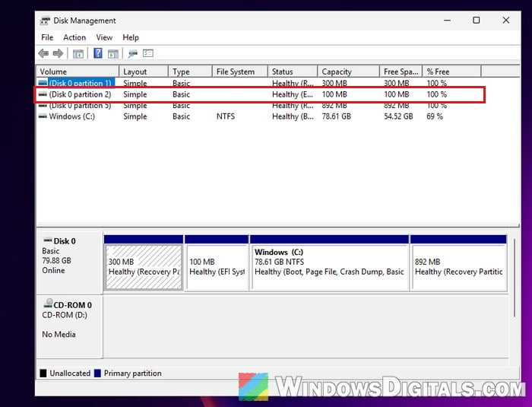Open the Action menu
This screenshot has width=532, height=407.
pyautogui.click(x=74, y=37)
